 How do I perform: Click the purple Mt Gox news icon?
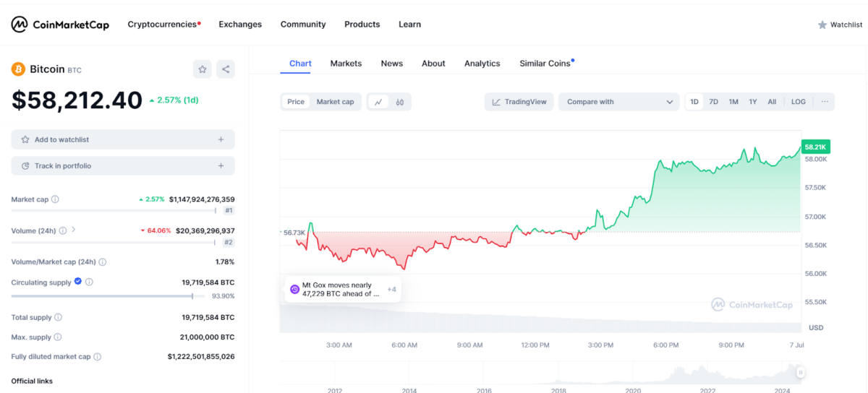point(294,290)
